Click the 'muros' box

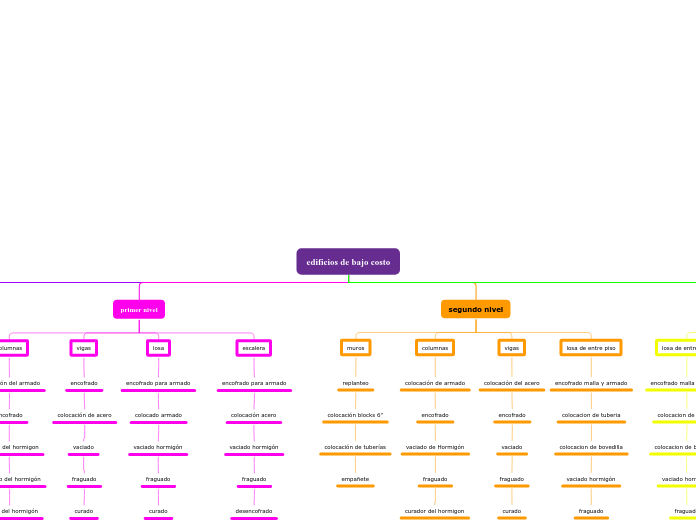point(356,348)
